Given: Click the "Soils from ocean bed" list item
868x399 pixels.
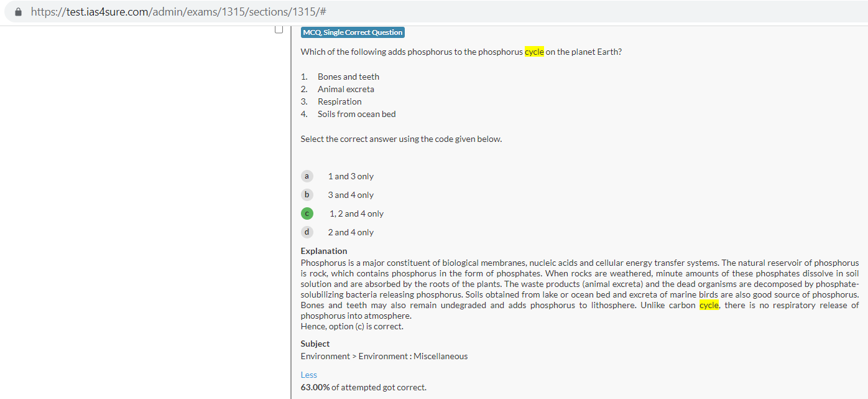Looking at the screenshot, I should click(x=356, y=114).
